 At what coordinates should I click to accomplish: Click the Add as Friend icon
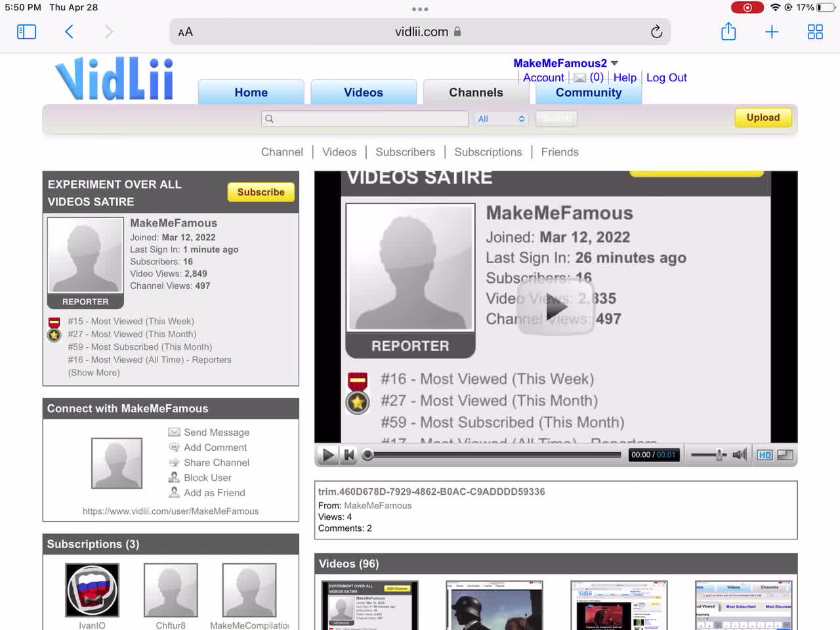[174, 492]
